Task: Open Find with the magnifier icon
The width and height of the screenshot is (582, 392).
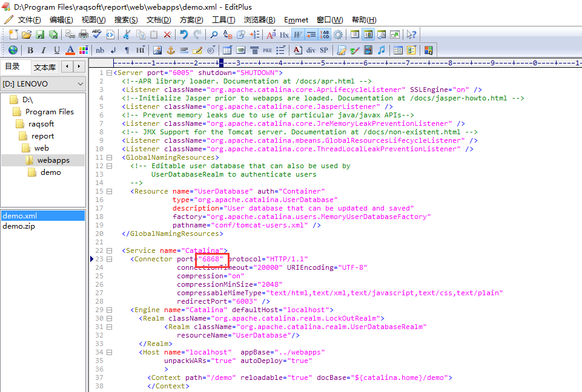Action: [213, 34]
